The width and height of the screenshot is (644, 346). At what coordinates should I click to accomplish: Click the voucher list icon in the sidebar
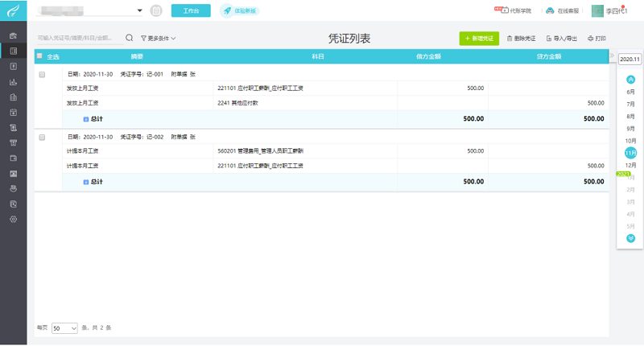pyautogui.click(x=13, y=51)
